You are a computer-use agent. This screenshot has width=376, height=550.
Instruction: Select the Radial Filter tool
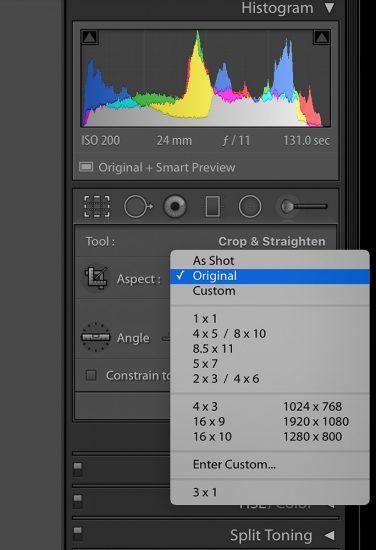coord(250,206)
